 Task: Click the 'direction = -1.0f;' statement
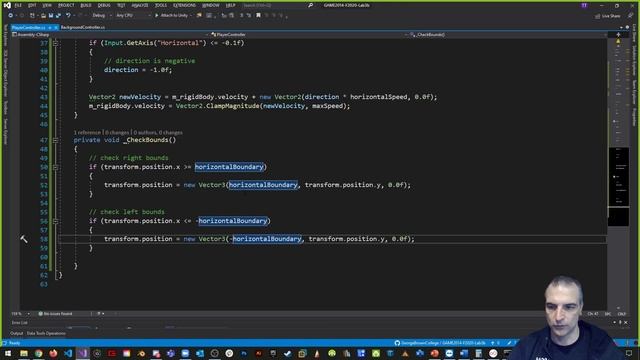click(138, 70)
